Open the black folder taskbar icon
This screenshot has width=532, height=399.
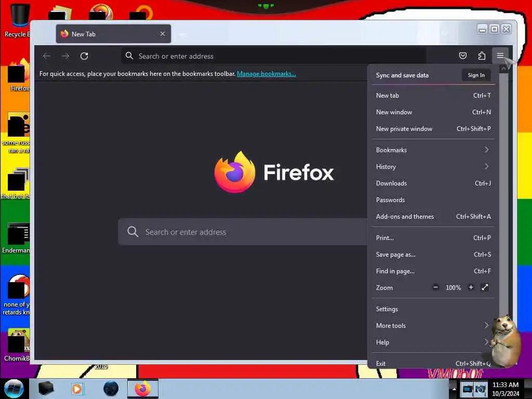point(46,389)
